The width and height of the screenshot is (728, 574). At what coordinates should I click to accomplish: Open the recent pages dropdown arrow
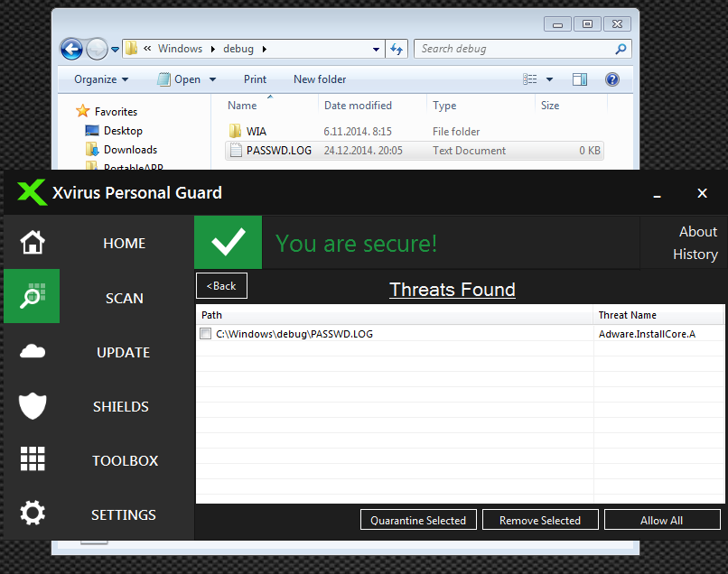115,49
